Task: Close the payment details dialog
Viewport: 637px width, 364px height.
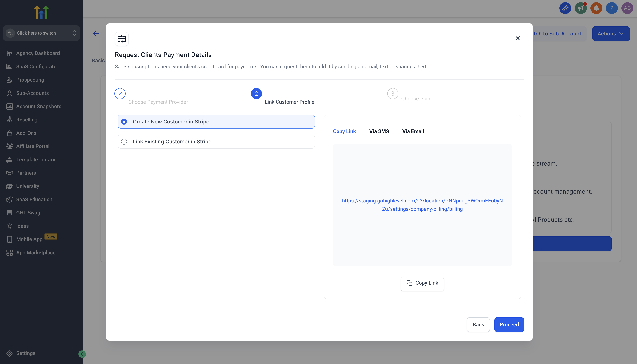Action: click(x=518, y=38)
